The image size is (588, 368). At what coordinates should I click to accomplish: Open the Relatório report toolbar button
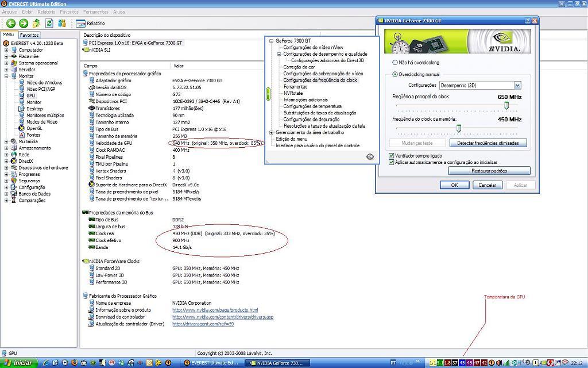90,23
